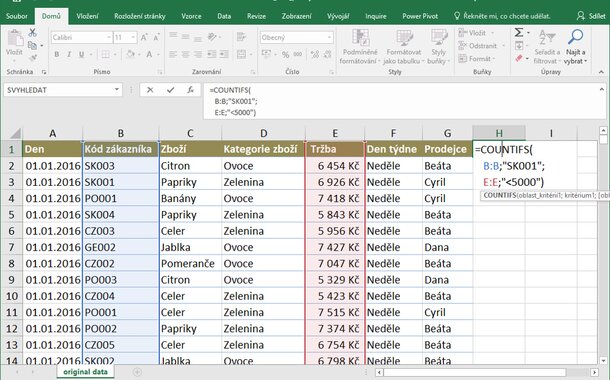Click Merge and Center icon
The image size is (610, 380).
pyautogui.click(x=241, y=54)
